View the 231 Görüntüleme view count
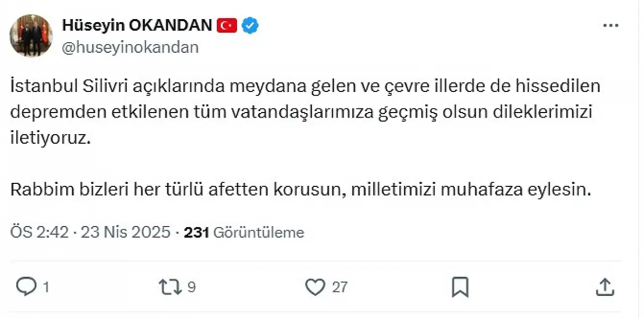 [x=244, y=233]
